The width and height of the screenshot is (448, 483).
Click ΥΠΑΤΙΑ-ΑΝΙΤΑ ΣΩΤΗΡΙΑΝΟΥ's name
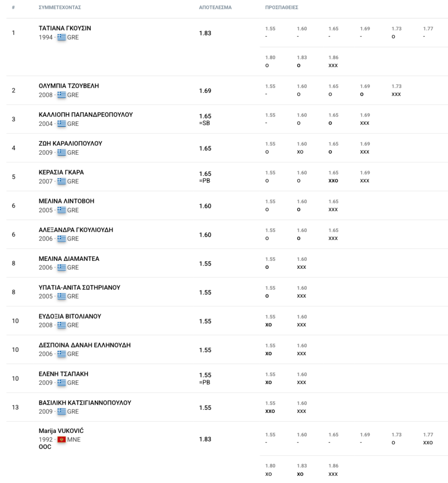[x=80, y=287]
